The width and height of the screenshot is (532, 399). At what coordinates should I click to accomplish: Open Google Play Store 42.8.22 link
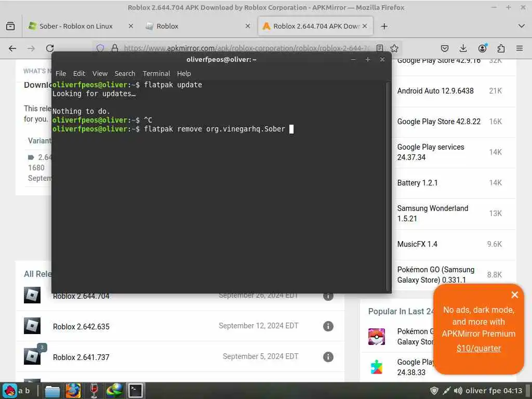tap(438, 122)
